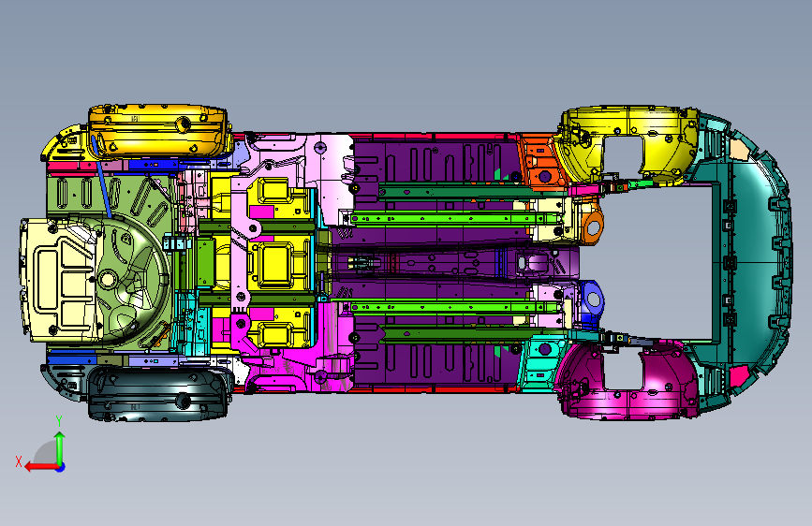This screenshot has width=812, height=526.
Task: Select the dark gray rear wheel housing part
Action: (157, 393)
